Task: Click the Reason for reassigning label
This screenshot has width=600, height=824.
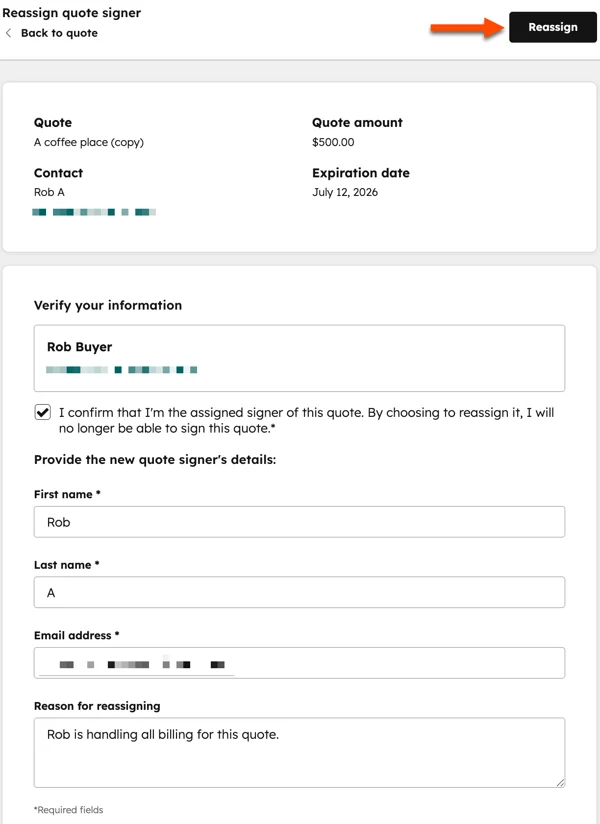Action: tap(97, 706)
